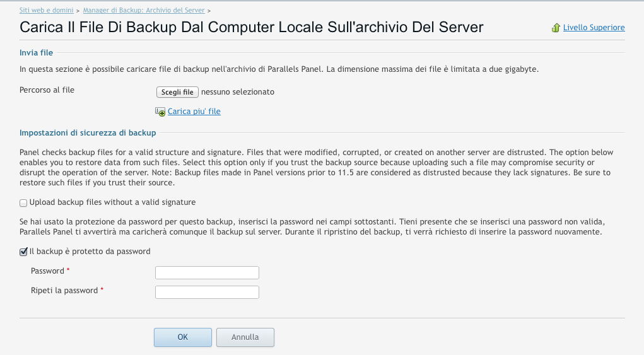Click the Ripeti la password field label
Viewport: 644px width, 355px height.
click(x=64, y=291)
